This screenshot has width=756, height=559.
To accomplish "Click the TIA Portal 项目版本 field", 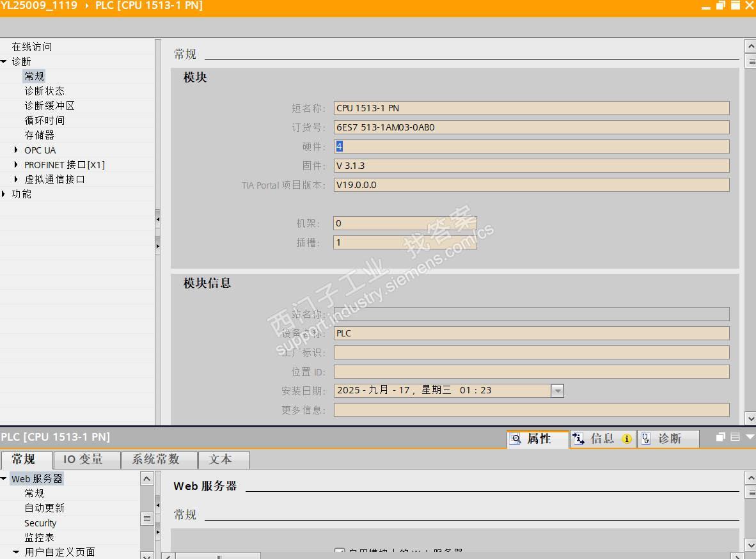I will (532, 185).
